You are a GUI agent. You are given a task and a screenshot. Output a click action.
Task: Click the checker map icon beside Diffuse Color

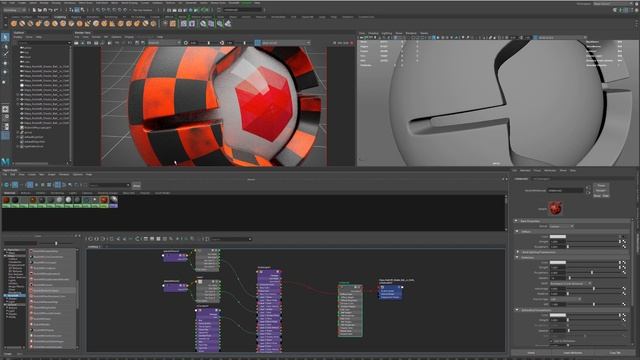point(624,237)
